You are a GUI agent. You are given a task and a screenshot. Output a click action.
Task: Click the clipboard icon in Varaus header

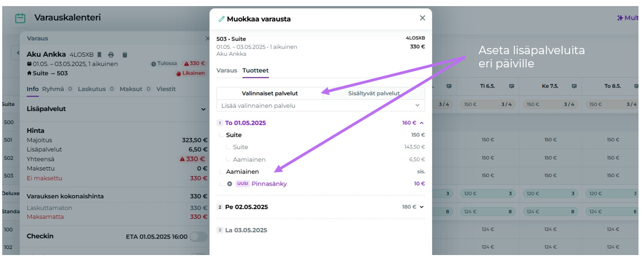[x=125, y=55]
